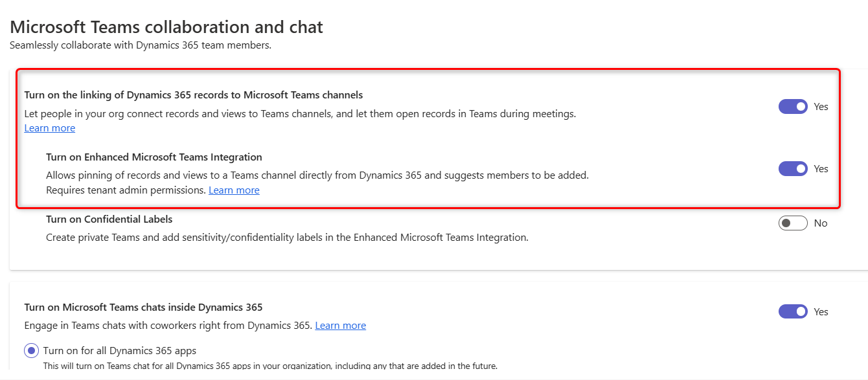868x380 pixels.
Task: Click the 'Turn on the linking of Dynamics 365 records' title
Action: (x=194, y=95)
